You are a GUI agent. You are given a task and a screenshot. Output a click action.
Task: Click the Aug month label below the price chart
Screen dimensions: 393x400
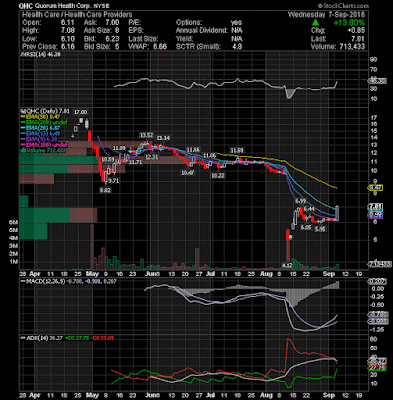coord(267,274)
